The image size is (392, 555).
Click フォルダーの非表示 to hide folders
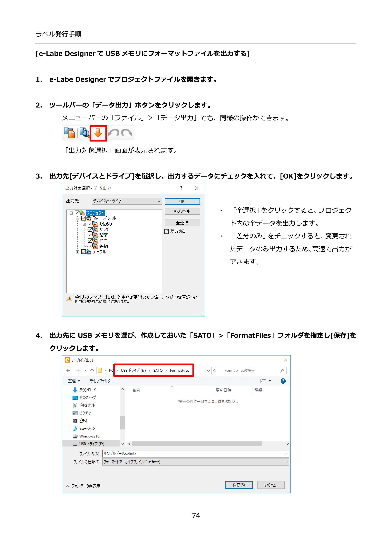[83, 486]
